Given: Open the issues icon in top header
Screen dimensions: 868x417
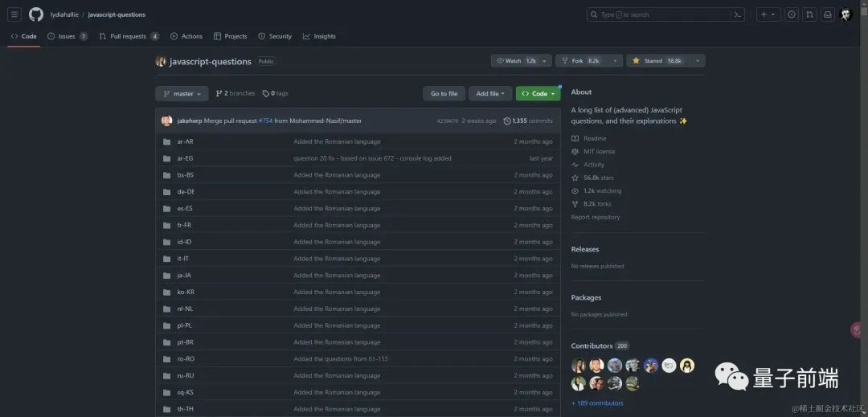Looking at the screenshot, I should (x=792, y=14).
